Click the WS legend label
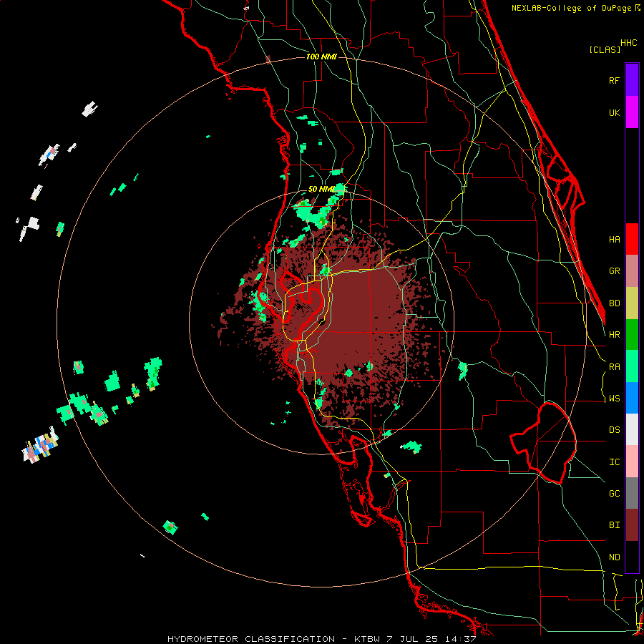Image resolution: width=644 pixels, height=644 pixels. click(614, 399)
